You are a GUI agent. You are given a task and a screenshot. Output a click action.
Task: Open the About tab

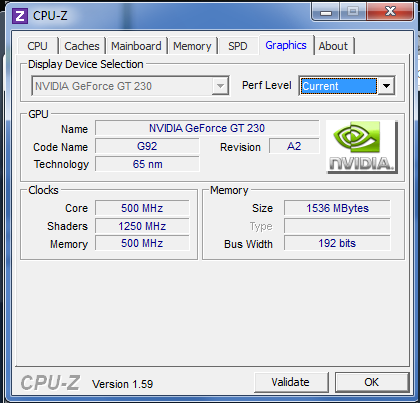click(333, 46)
